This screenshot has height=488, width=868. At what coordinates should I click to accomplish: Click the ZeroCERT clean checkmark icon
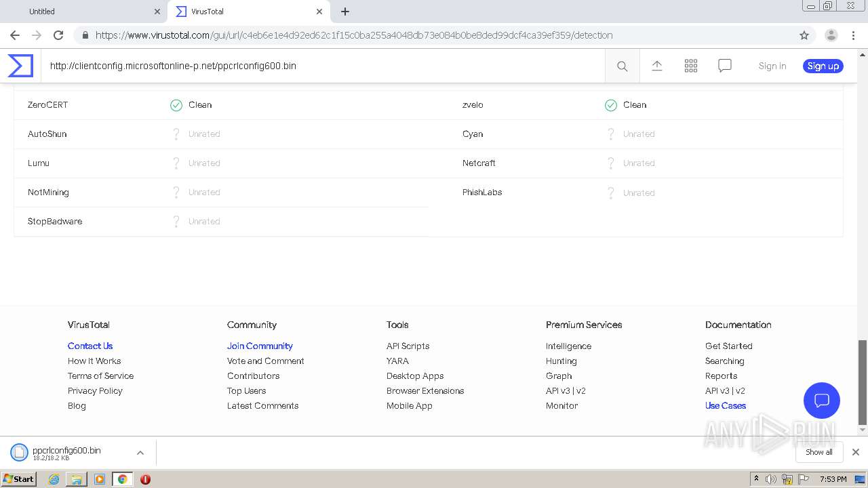pos(176,105)
